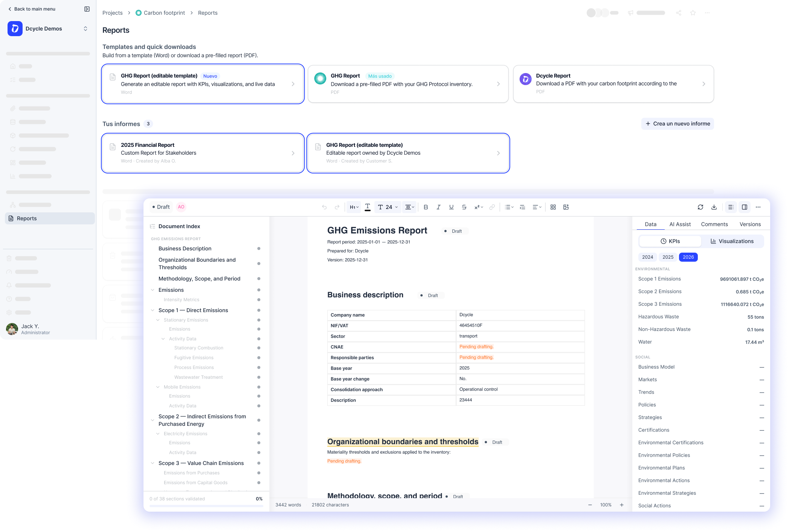Click the download report icon in editor
789x532 pixels.
714,207
